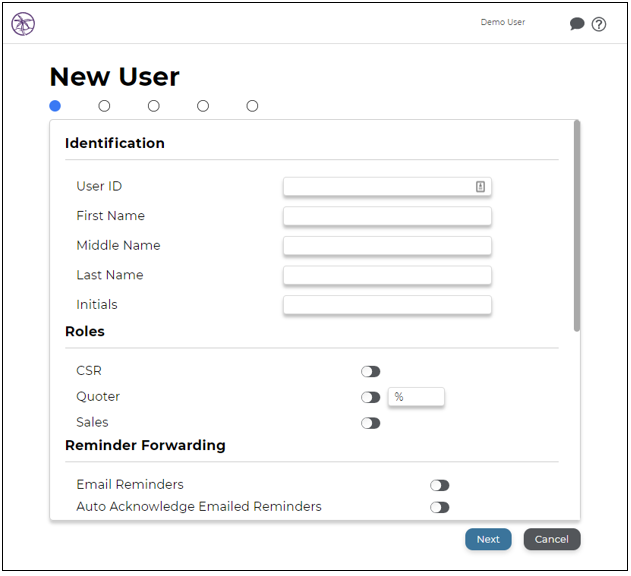
Task: Jump to the second wizard step circle
Action: (104, 106)
